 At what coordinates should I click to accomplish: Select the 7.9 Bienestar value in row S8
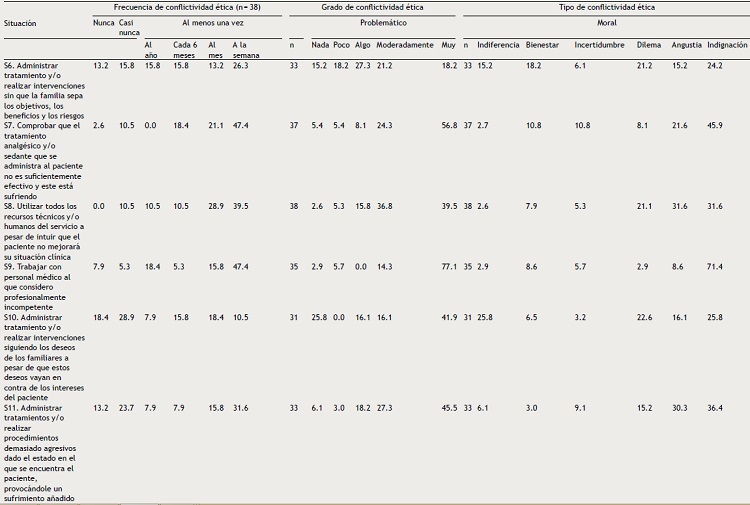coord(531,206)
